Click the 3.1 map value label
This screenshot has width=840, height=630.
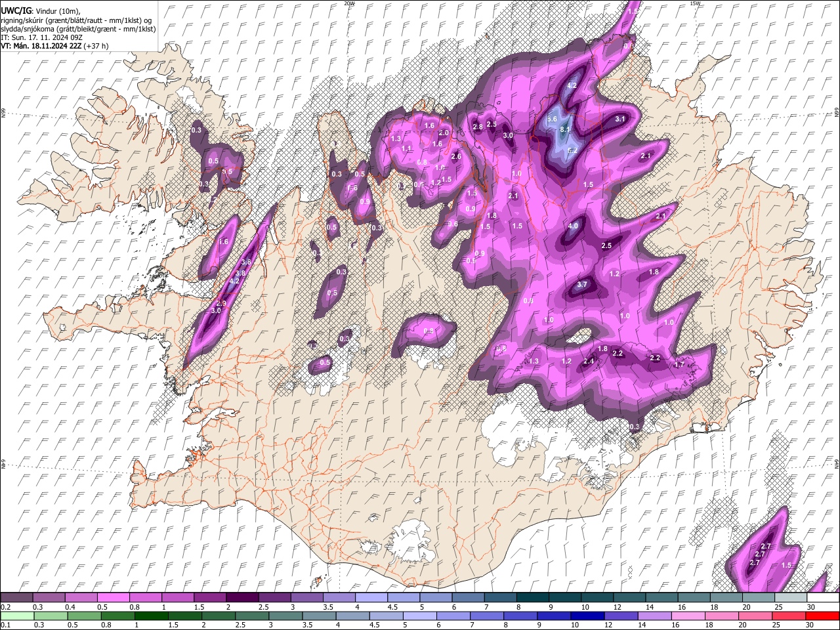(620, 119)
